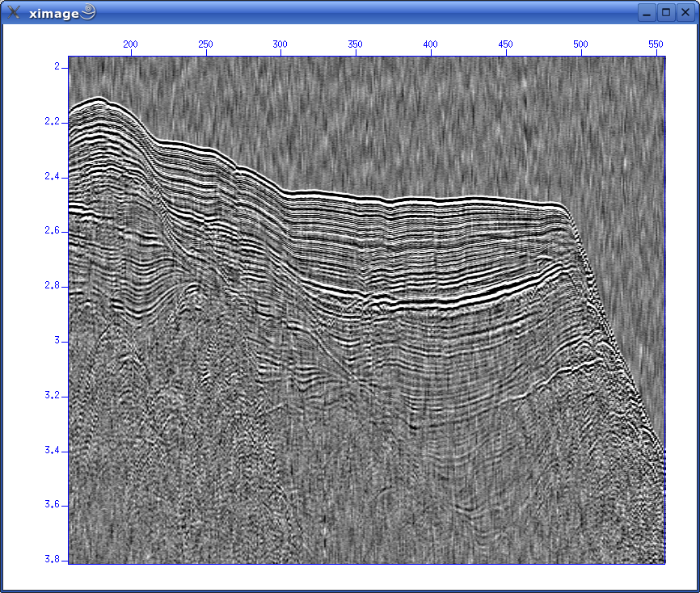
Task: Click the 2.2 time label on the left axis
Action: (51, 121)
